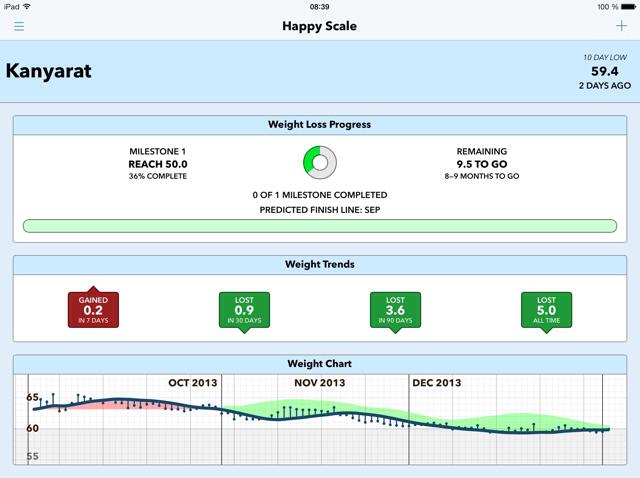The height and width of the screenshot is (478, 640).
Task: Click the 10 DAY LOW label
Action: 605,58
